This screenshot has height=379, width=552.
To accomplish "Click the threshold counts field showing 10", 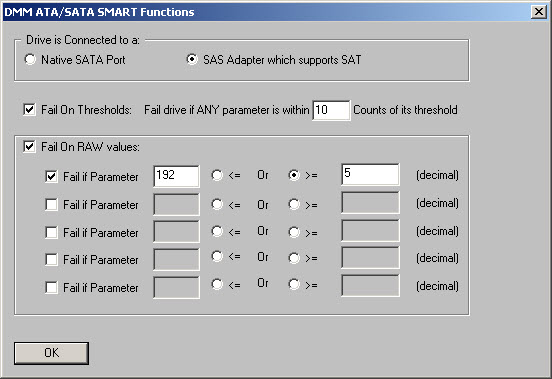I will [x=331, y=110].
